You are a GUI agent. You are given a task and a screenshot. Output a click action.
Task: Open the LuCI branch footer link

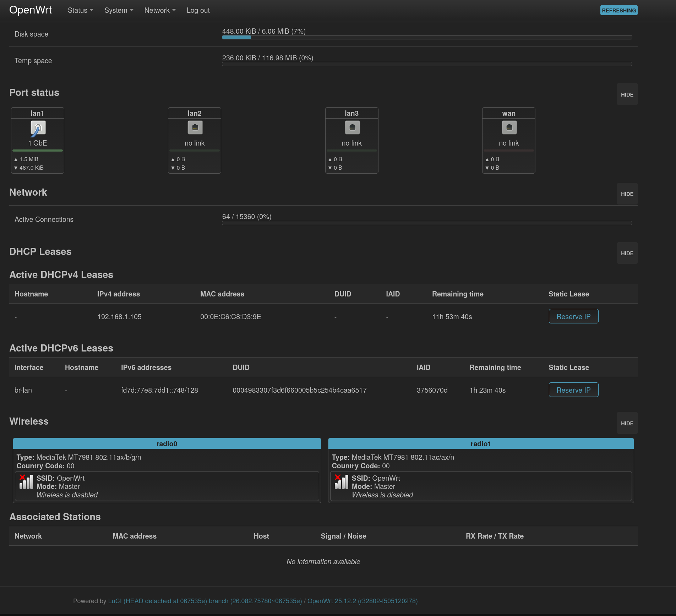coord(205,601)
